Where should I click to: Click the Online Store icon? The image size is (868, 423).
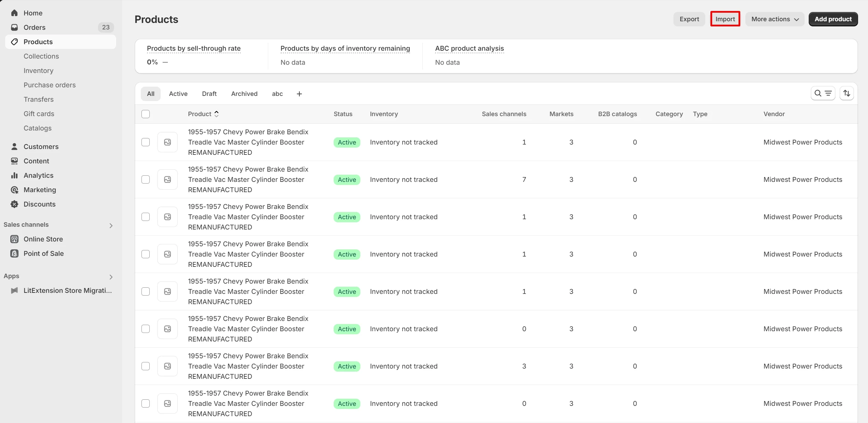coord(14,239)
